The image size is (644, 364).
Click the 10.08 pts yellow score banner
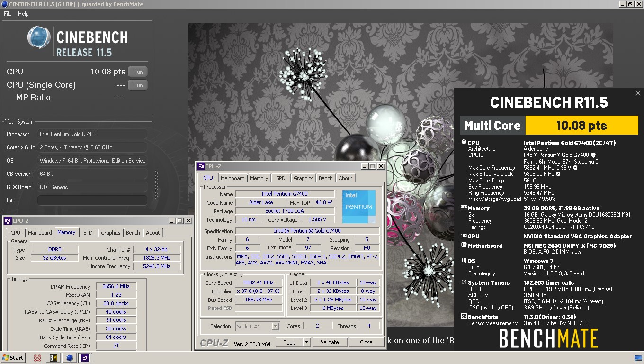coord(581,126)
